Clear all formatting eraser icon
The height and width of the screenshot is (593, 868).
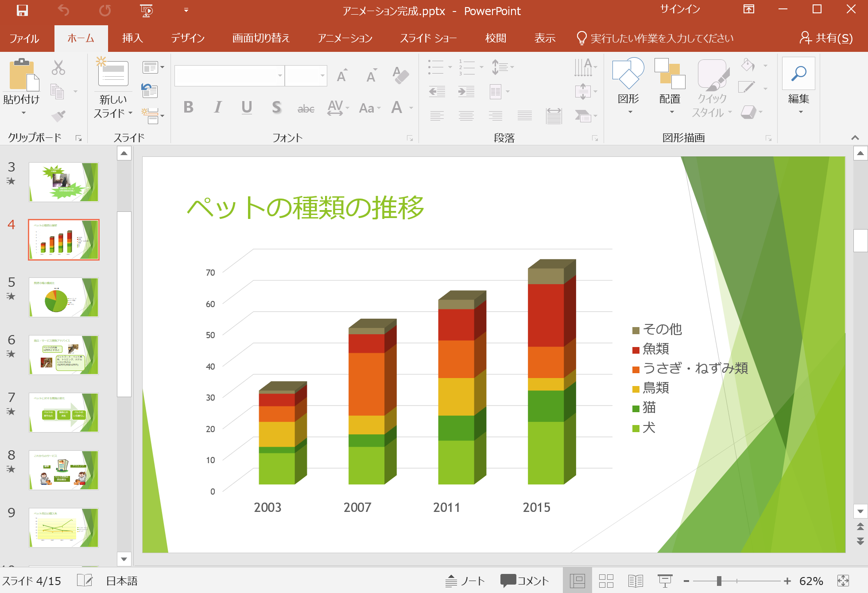coord(400,75)
